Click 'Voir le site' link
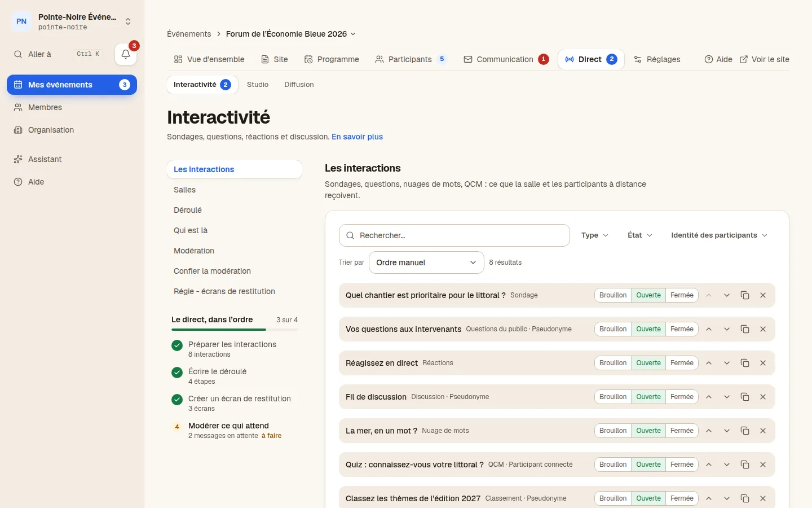 (x=764, y=59)
